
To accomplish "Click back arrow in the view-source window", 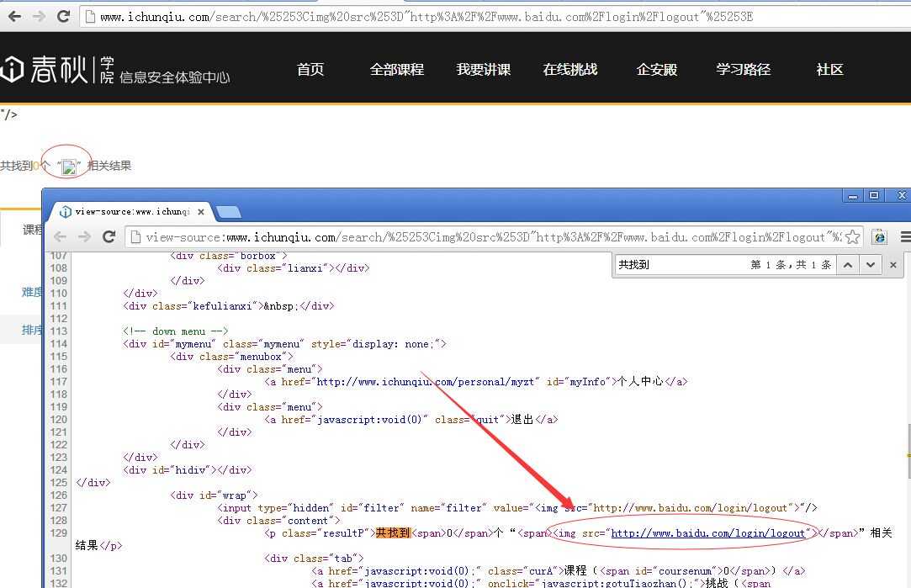I will 60,236.
